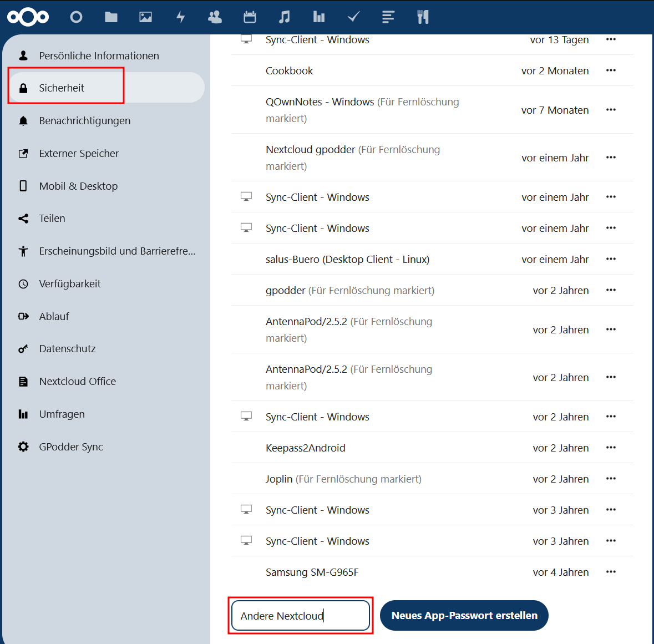This screenshot has height=644, width=654.
Task: Open three-dot menu for Samsung SM-G965F
Action: [x=611, y=572]
